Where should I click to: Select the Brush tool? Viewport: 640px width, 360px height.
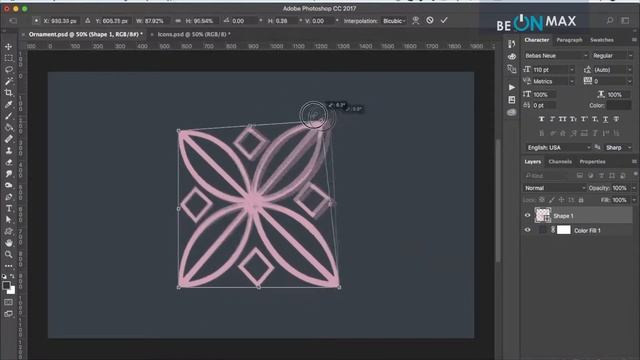(9, 116)
